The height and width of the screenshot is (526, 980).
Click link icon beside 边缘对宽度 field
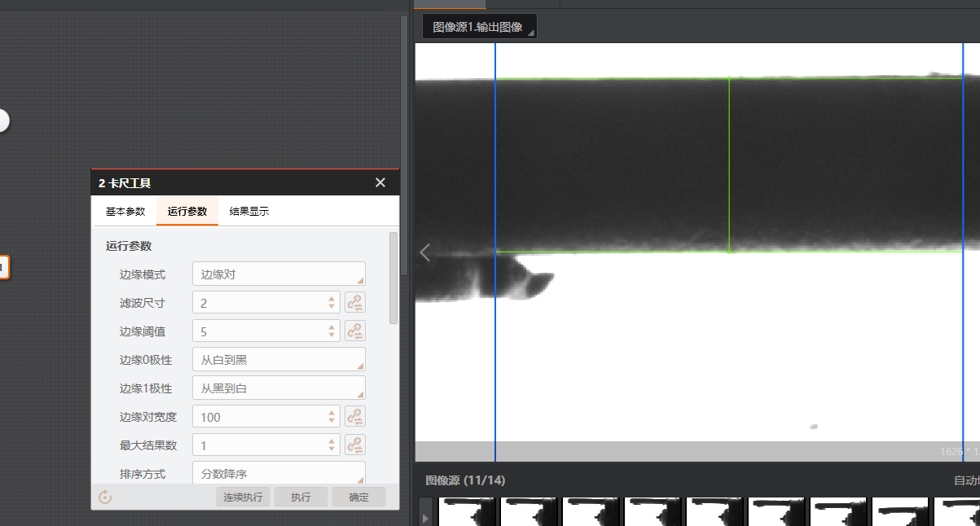354,417
